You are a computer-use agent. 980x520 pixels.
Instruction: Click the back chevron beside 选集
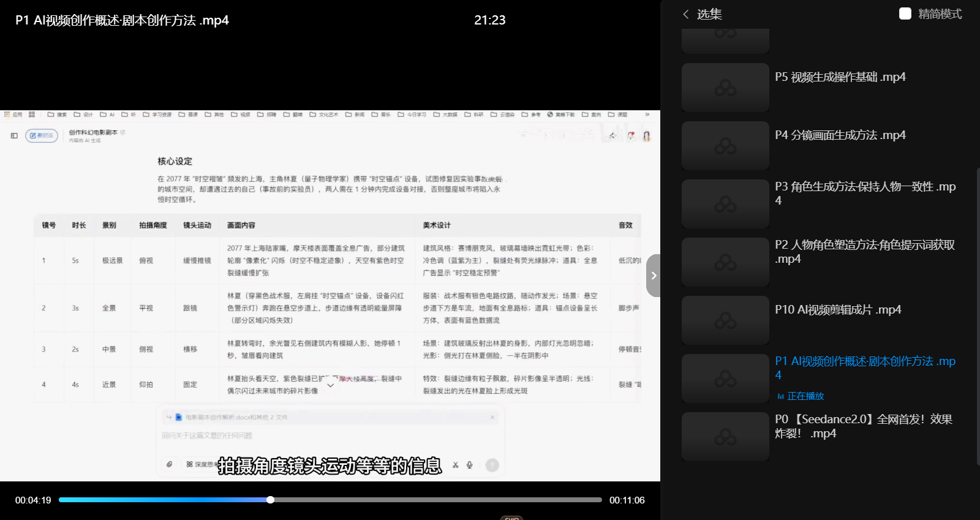(x=686, y=14)
